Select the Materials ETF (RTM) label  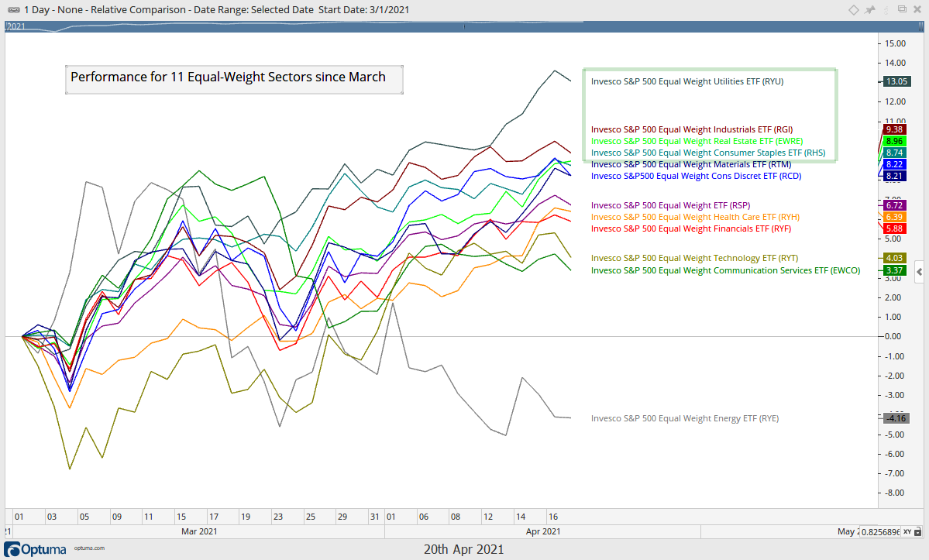click(x=691, y=164)
